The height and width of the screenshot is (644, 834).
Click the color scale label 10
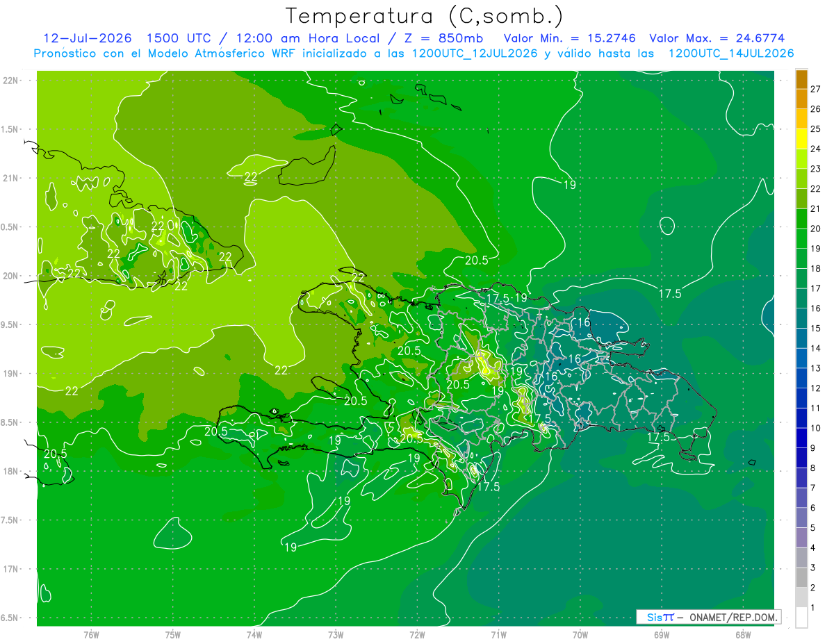pos(816,428)
